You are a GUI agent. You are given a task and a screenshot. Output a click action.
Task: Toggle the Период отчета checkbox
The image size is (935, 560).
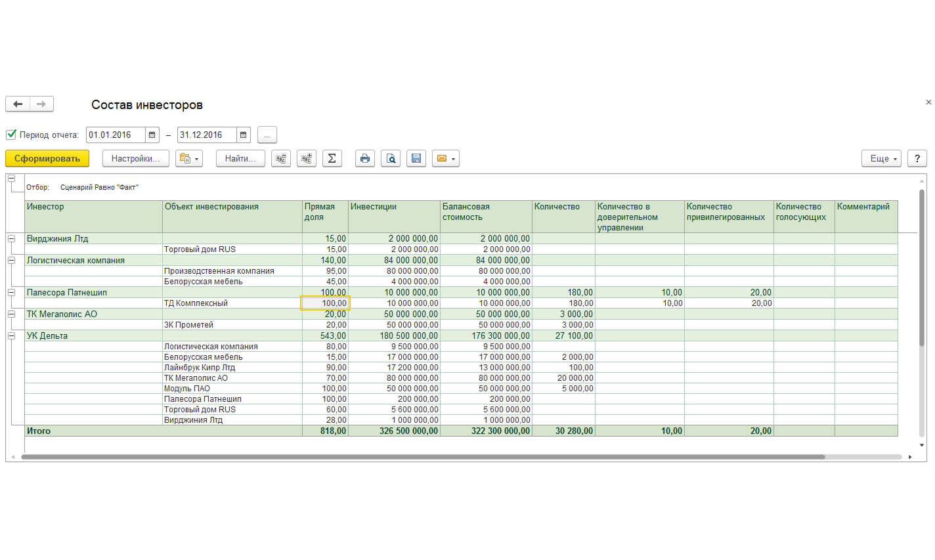11,135
